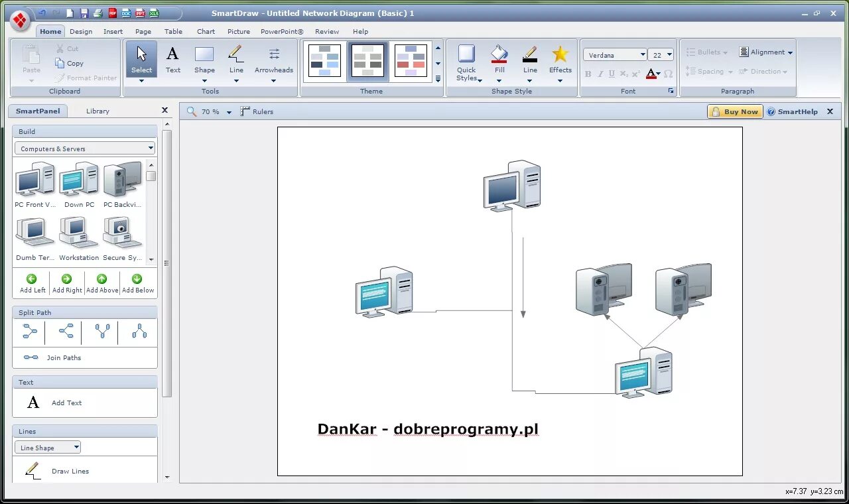Choose the Text tool in Tools group

tap(172, 60)
